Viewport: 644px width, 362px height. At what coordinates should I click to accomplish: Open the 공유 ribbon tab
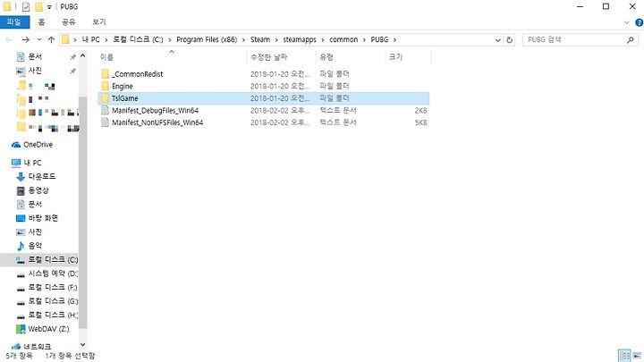68,21
